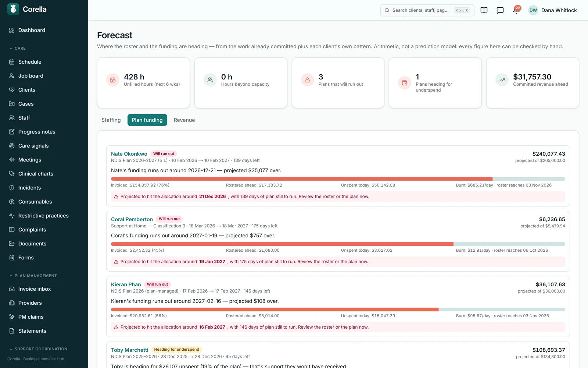
Task: Open Kieran Phan client link
Action: point(126,284)
